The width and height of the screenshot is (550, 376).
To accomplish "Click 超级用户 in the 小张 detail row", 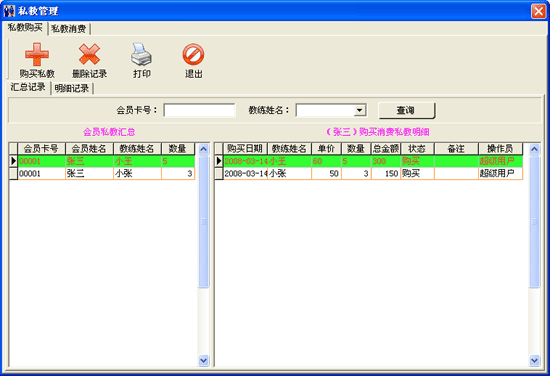I will (501, 174).
